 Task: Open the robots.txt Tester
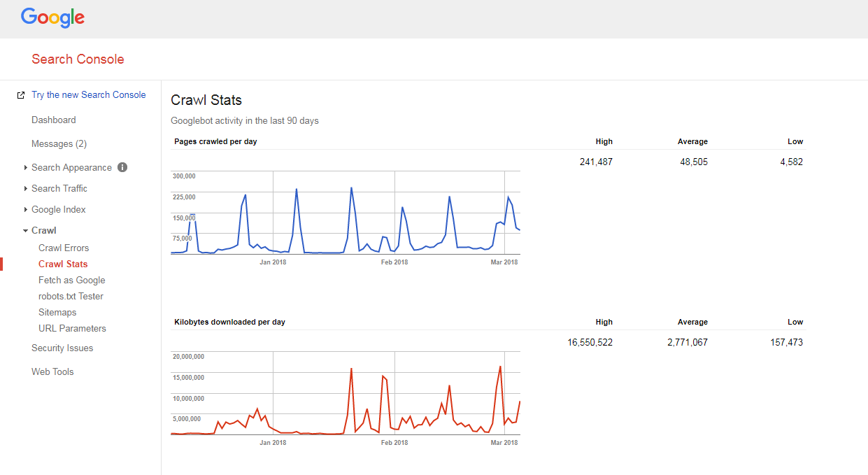point(71,297)
